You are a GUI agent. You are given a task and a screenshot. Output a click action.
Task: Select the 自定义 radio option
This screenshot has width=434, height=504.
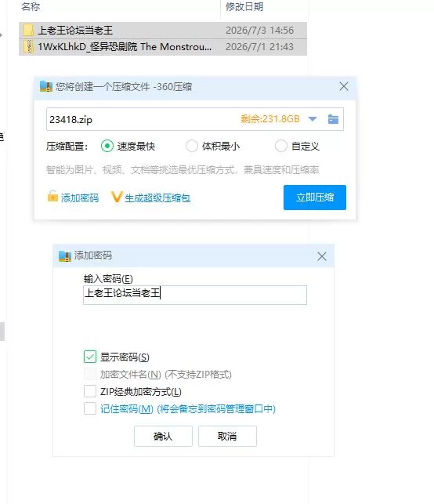click(x=280, y=146)
